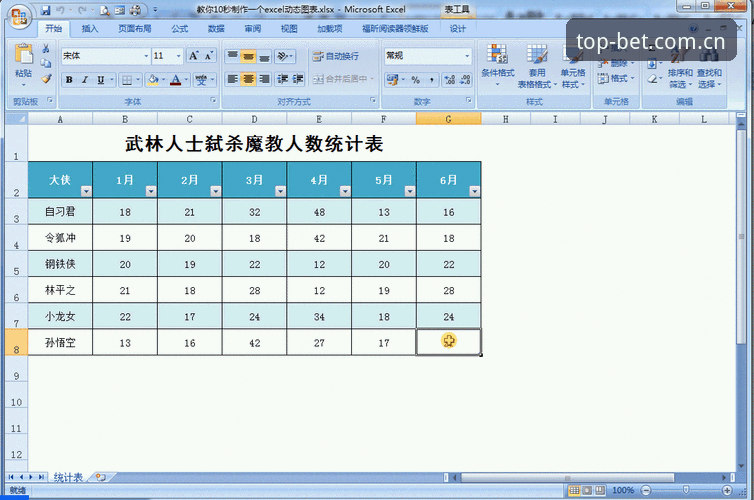The image size is (754, 500).
Task: Apply the accounting number format icon
Action: pyautogui.click(x=392, y=79)
